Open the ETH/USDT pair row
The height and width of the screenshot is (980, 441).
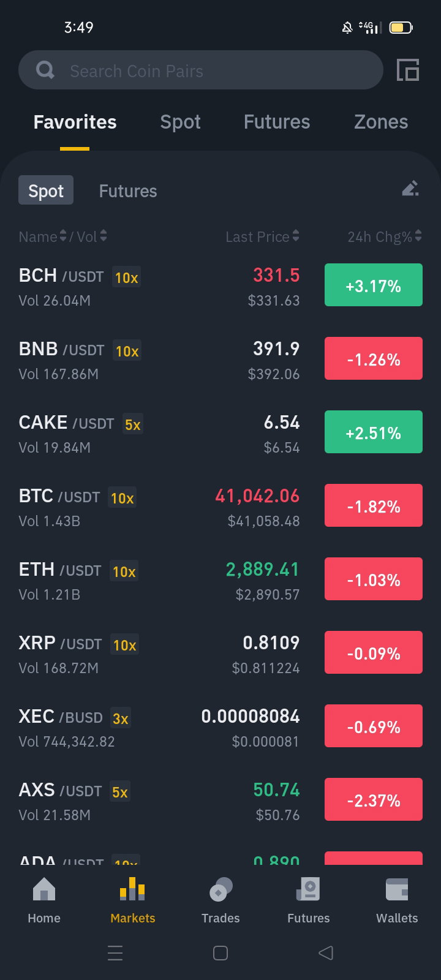click(221, 580)
